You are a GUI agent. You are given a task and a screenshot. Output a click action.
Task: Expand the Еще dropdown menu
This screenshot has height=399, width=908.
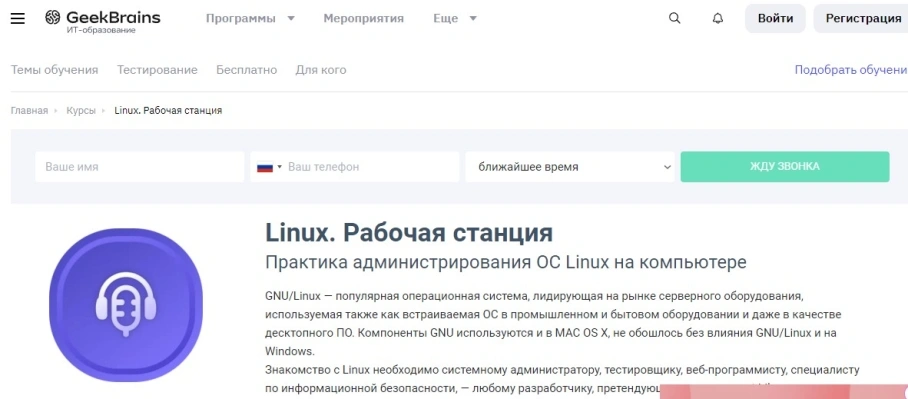455,19
